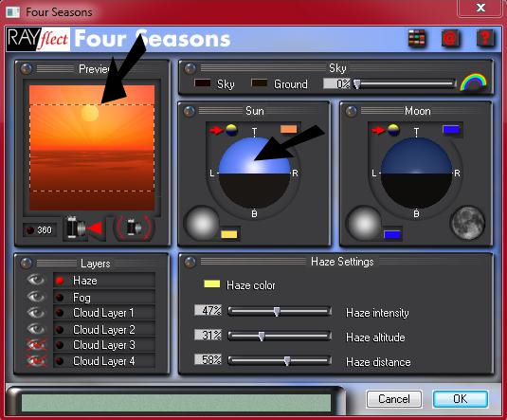Hide the Haze layer eye icon
507x420 pixels.
[x=36, y=280]
